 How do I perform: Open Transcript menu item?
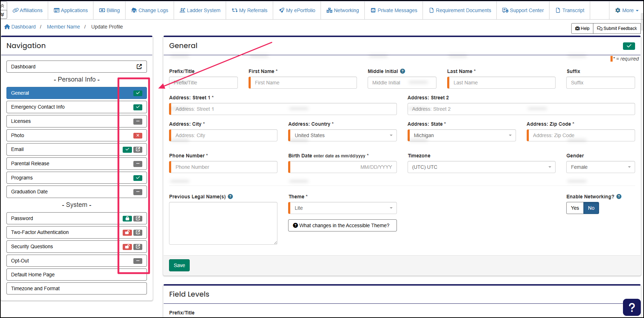coord(570,10)
